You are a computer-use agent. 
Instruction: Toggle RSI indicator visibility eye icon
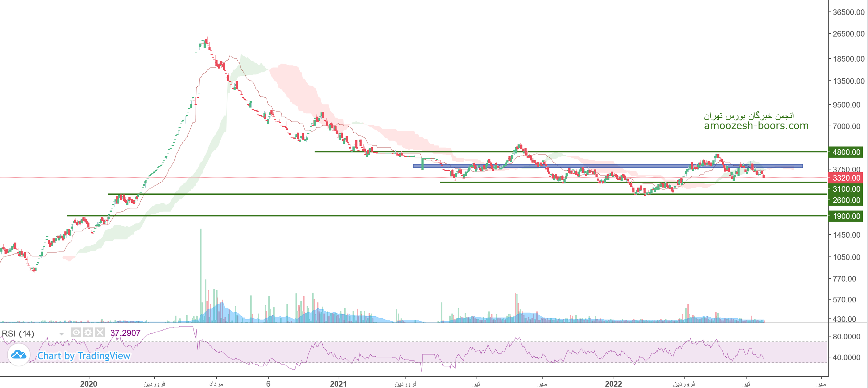76,333
